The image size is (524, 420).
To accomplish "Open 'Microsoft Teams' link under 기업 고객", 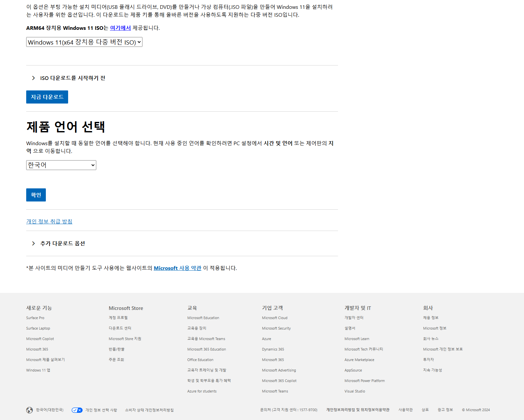I will (x=275, y=391).
